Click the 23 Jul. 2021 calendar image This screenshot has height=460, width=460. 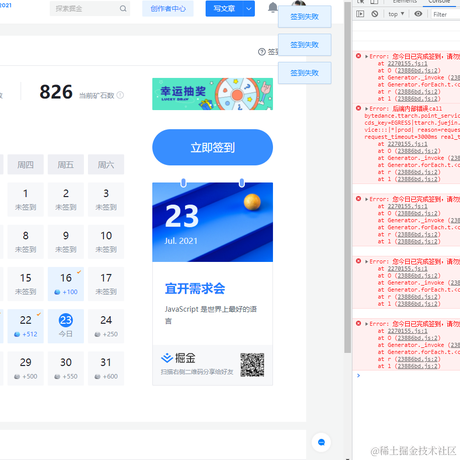click(x=213, y=222)
